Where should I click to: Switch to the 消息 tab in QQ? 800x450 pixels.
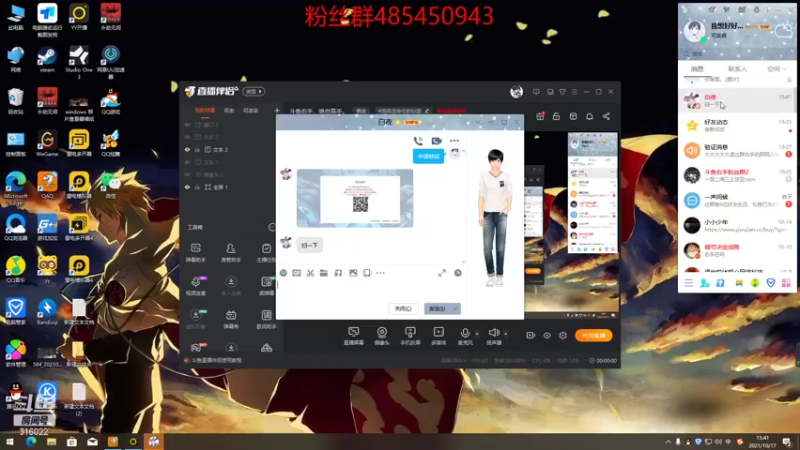tap(697, 69)
